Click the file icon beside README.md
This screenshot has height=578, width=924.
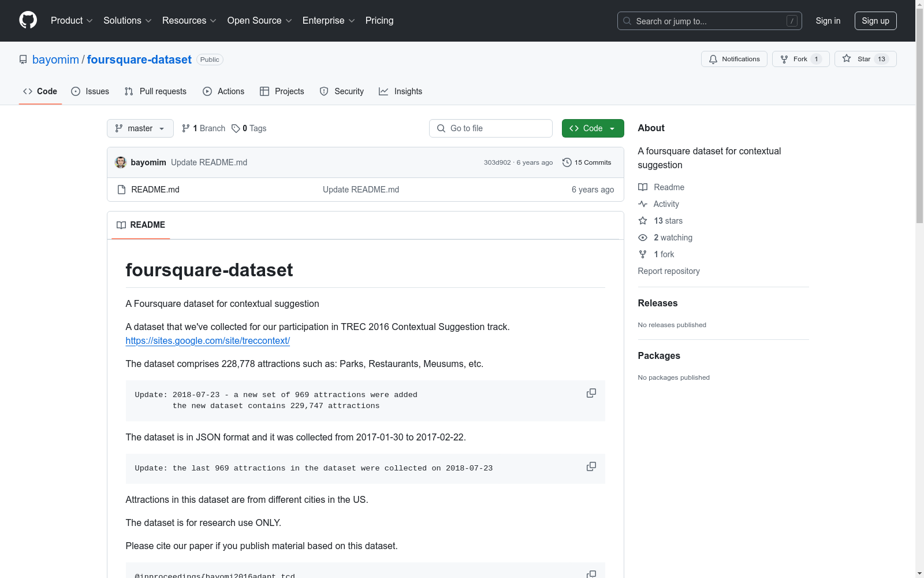pos(121,190)
